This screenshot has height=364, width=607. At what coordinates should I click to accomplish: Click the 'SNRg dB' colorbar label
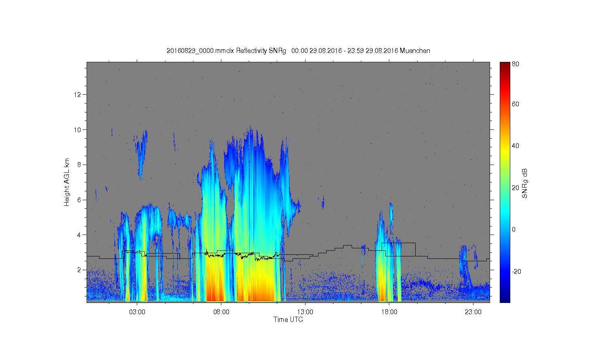pos(525,183)
